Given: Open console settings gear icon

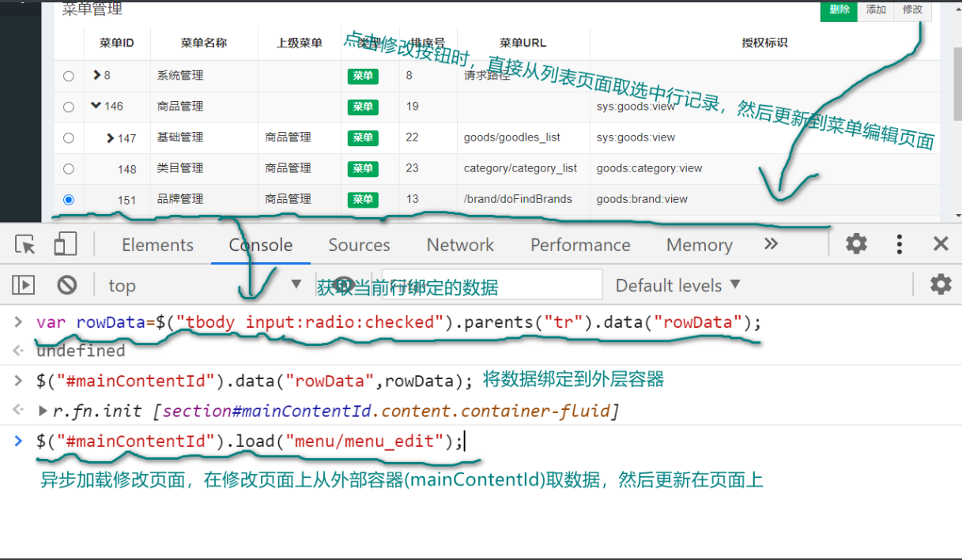Looking at the screenshot, I should pyautogui.click(x=941, y=284).
